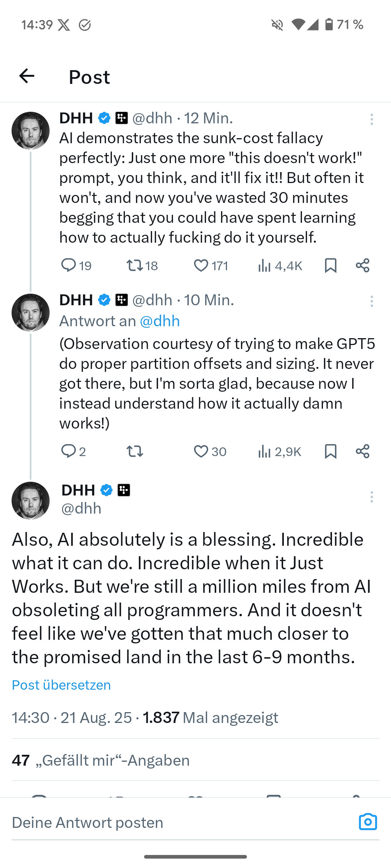Like the GPT5 partition offsets reply
This screenshot has height=868, width=391.
coord(201,451)
